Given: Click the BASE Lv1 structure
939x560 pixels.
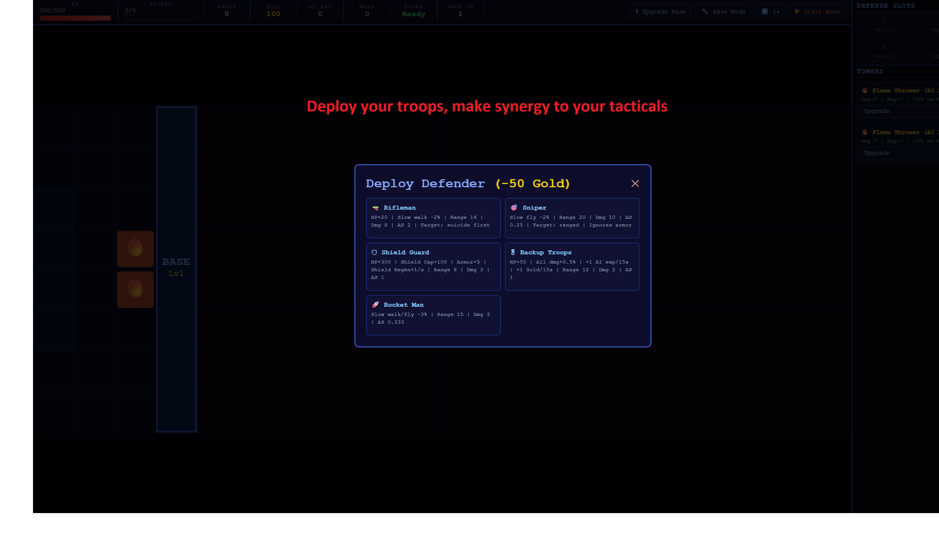Looking at the screenshot, I should (176, 269).
